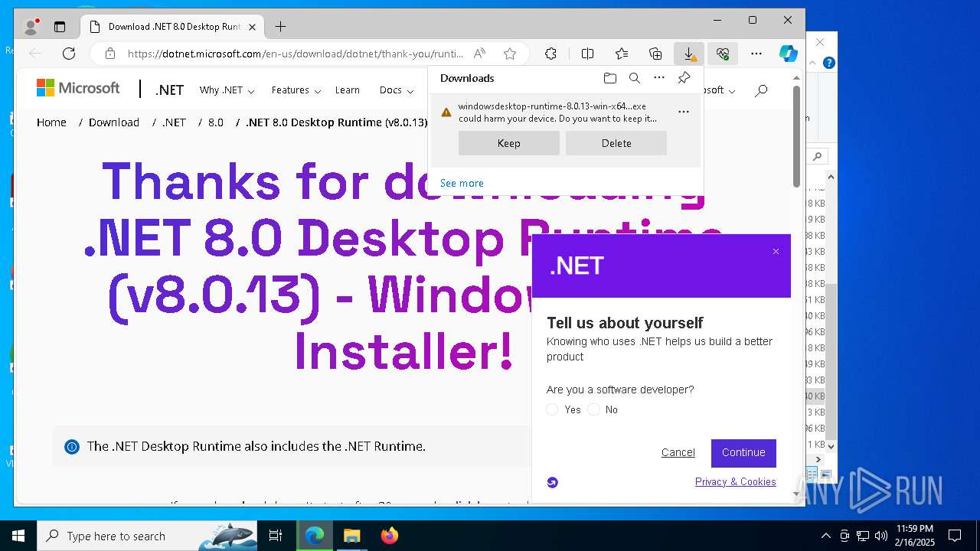The image size is (980, 551).
Task: Open the Learn nav item
Action: (x=348, y=90)
